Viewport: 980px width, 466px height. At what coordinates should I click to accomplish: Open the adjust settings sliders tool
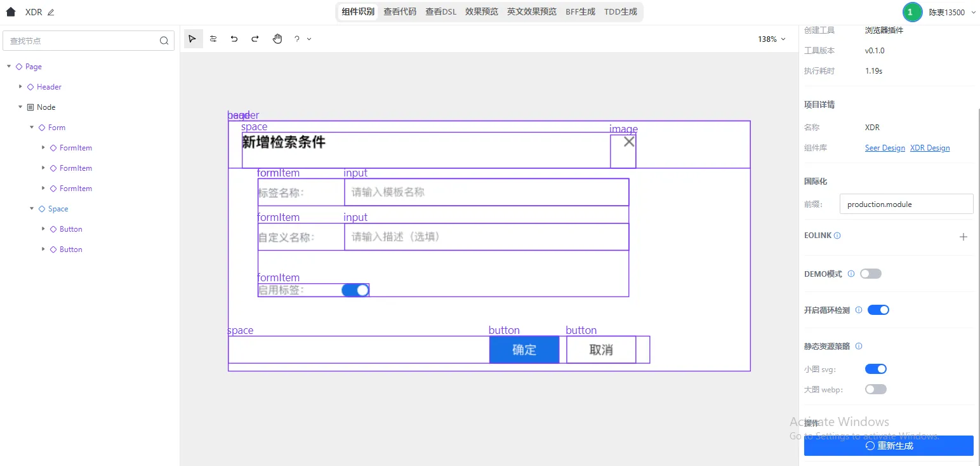[213, 39]
